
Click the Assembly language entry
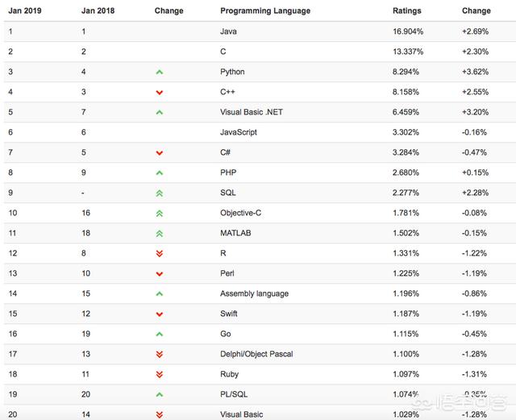[x=255, y=293]
